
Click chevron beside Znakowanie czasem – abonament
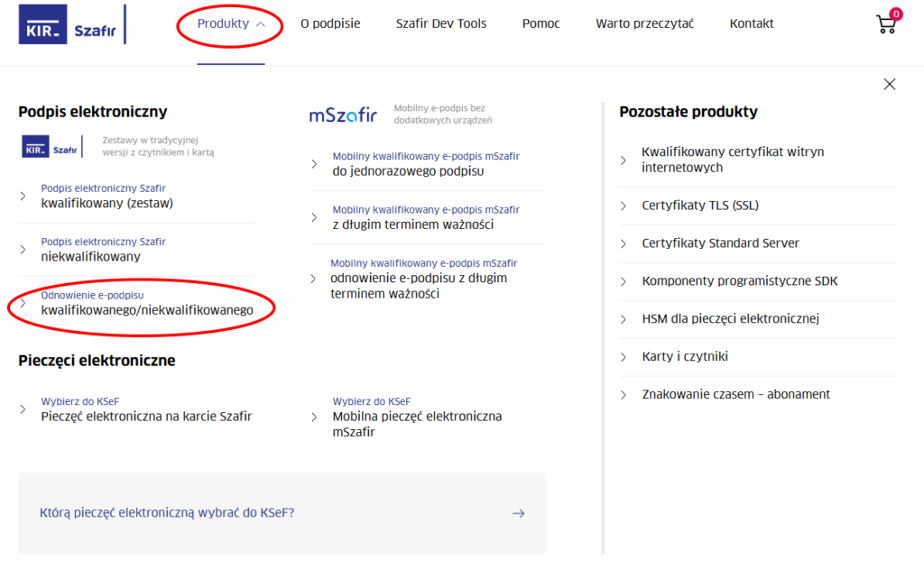tap(624, 395)
